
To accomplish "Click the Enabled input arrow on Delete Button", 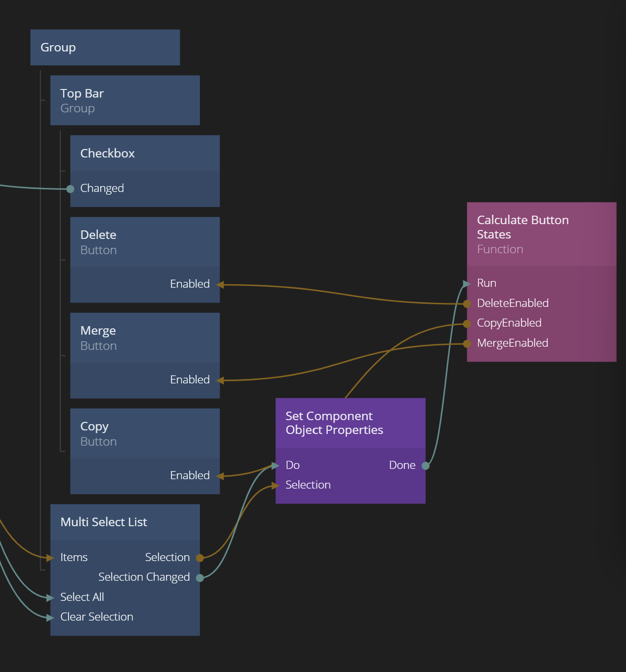I will (220, 285).
